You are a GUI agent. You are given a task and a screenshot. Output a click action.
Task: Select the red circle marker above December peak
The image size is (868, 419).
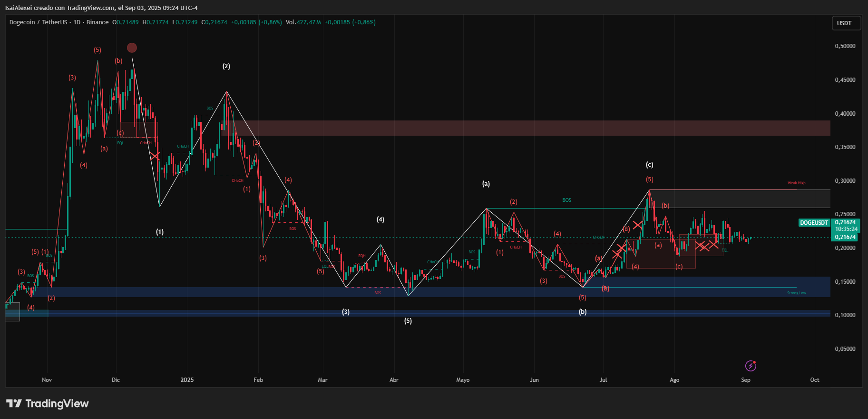coord(132,48)
